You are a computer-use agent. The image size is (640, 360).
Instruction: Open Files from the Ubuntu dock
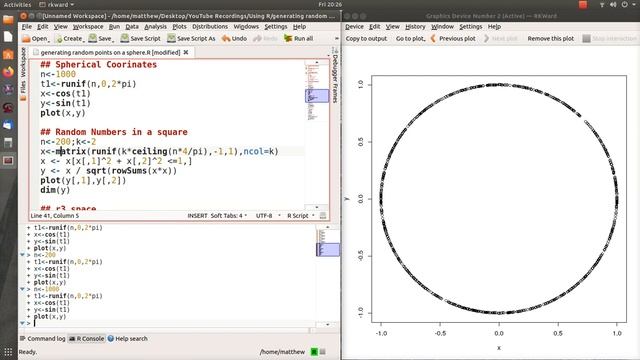tap(8, 19)
